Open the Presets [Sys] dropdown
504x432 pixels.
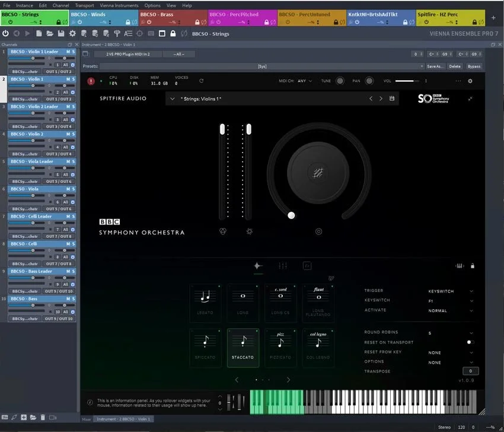262,66
